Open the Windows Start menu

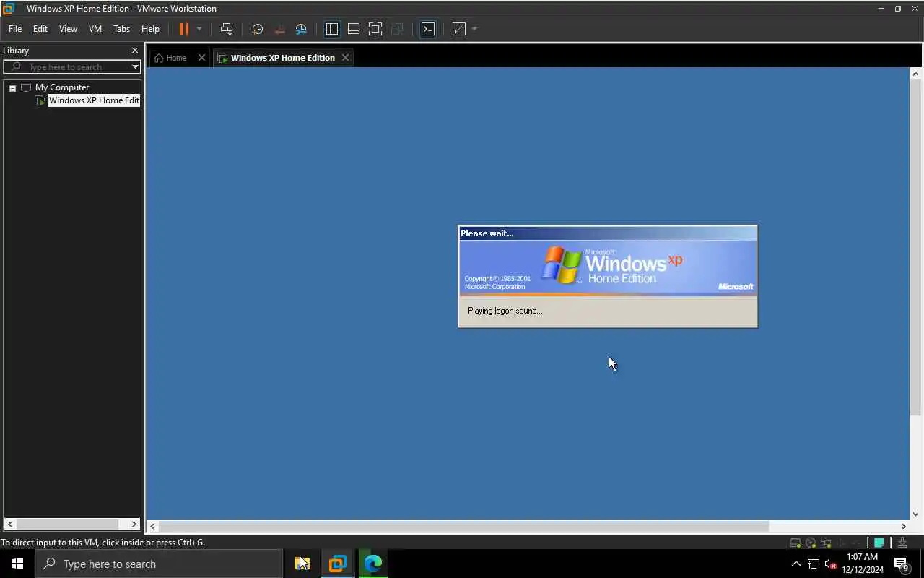17,564
